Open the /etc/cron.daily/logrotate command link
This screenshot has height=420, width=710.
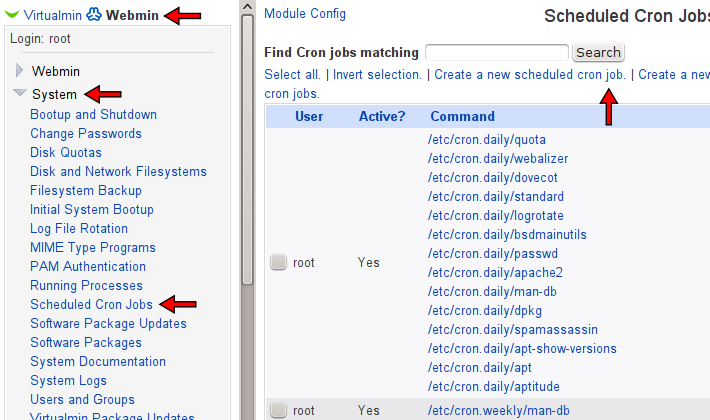[496, 216]
